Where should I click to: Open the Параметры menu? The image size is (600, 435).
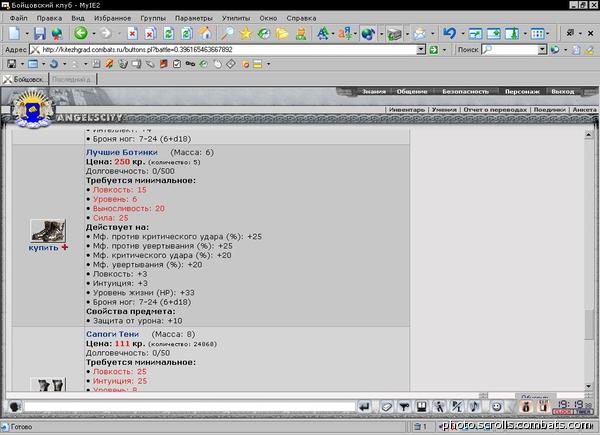click(x=194, y=18)
